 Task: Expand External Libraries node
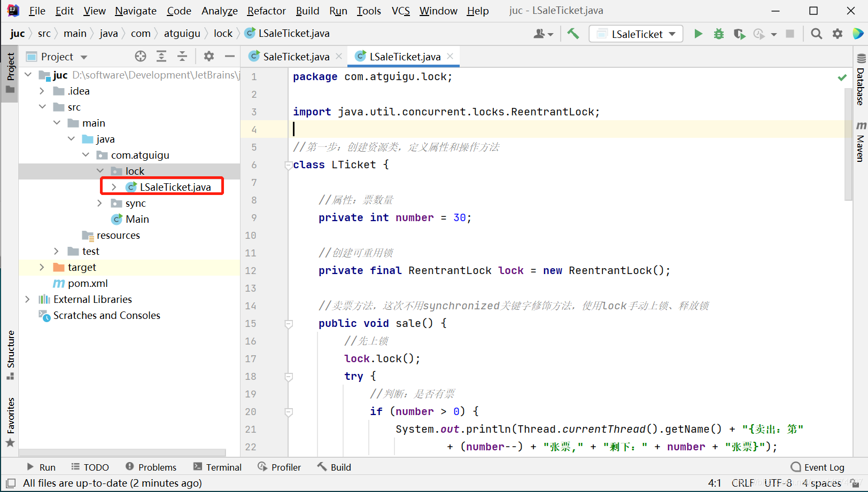28,299
